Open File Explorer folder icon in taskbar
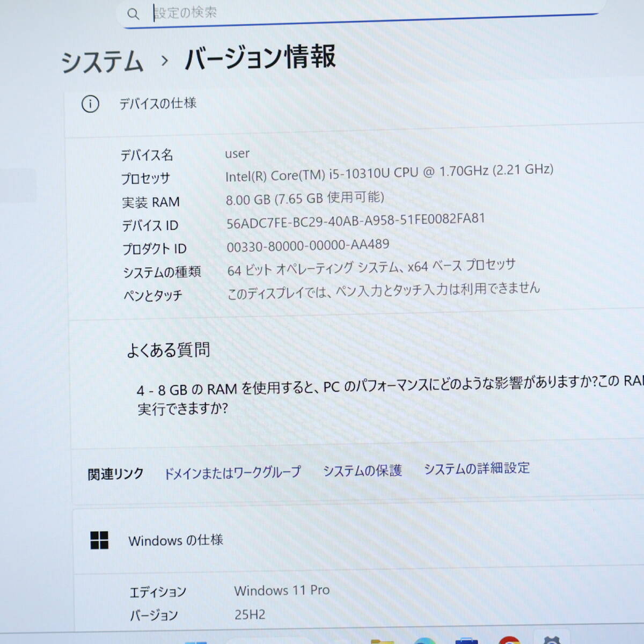The height and width of the screenshot is (644, 644). pos(383,640)
